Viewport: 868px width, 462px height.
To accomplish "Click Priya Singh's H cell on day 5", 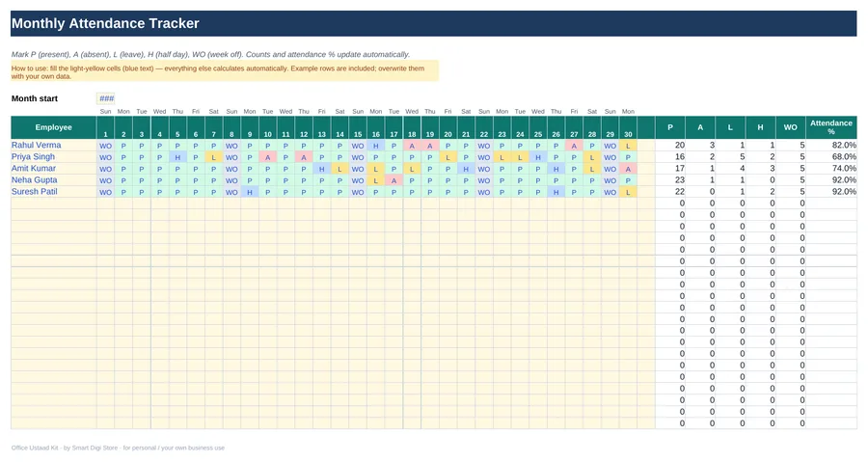I will 177,157.
